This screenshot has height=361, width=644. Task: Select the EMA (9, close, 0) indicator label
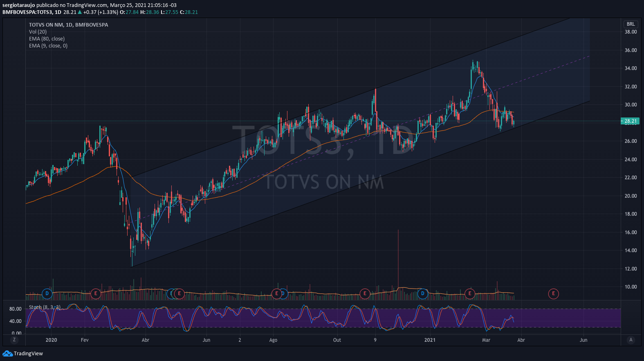[48, 45]
